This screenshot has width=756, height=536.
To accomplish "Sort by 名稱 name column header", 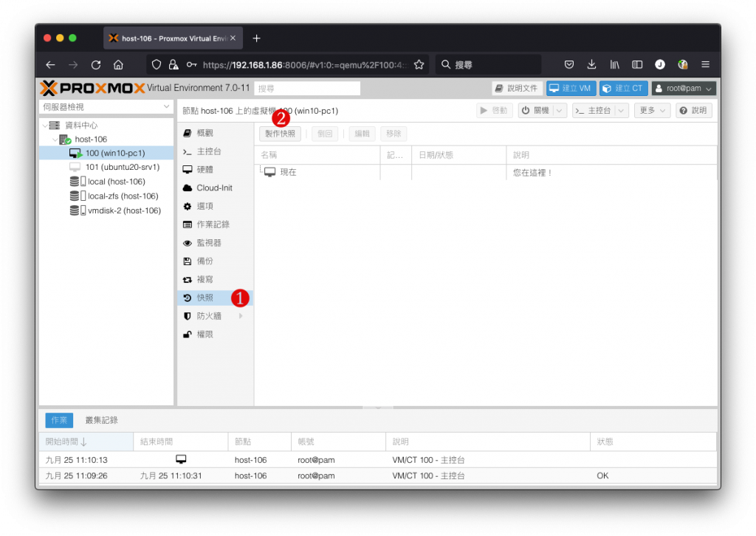I will click(x=317, y=155).
